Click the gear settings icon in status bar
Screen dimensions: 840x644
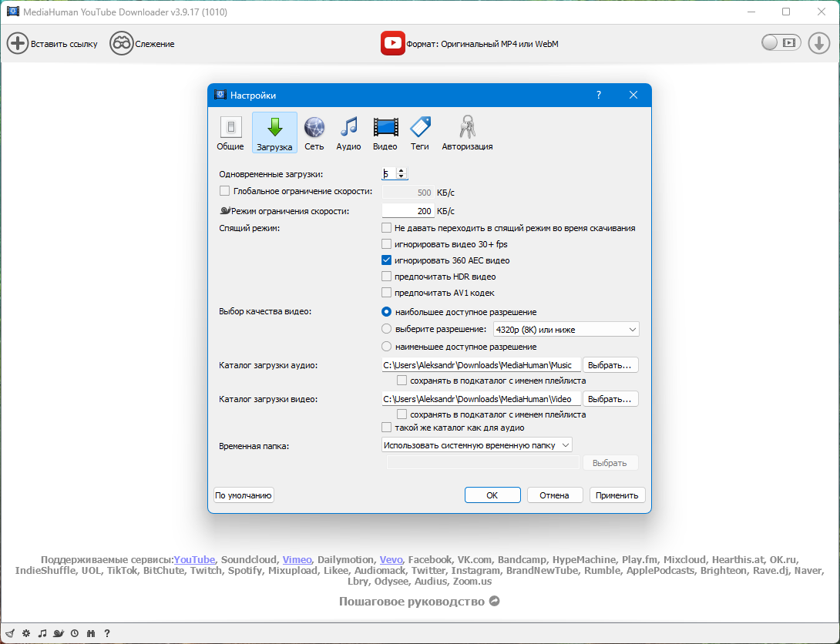pyautogui.click(x=26, y=633)
